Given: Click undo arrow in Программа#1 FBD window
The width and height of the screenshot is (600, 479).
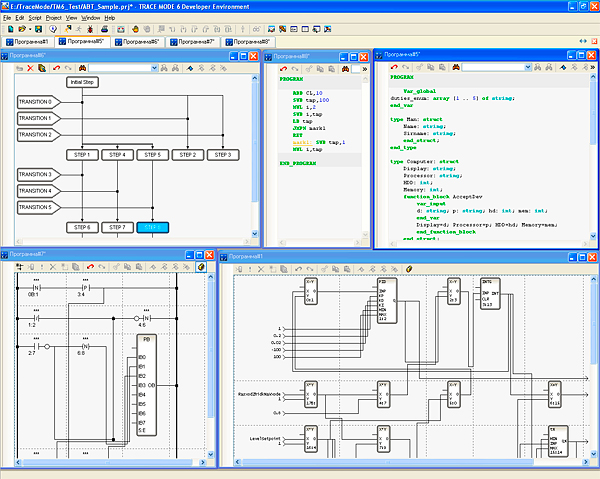Looking at the screenshot, I should [298, 269].
